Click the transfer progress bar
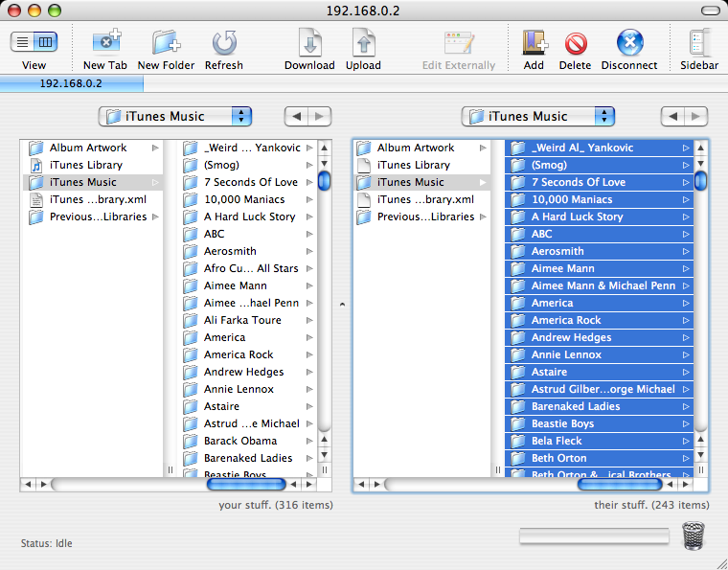 (594, 536)
